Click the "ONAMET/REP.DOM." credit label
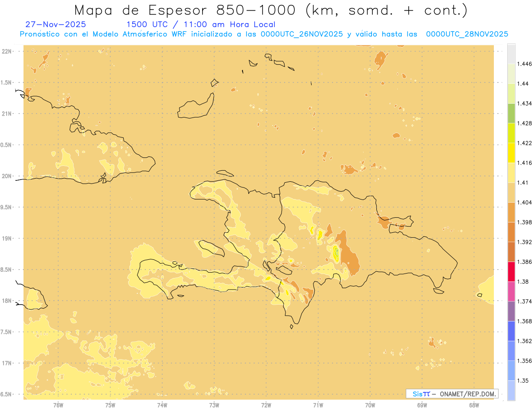 tap(469, 394)
